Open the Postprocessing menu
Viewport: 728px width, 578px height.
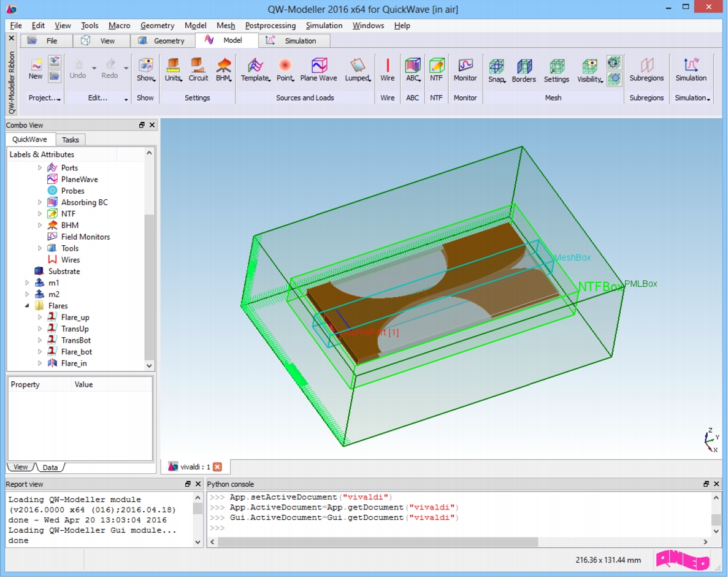pyautogui.click(x=270, y=26)
